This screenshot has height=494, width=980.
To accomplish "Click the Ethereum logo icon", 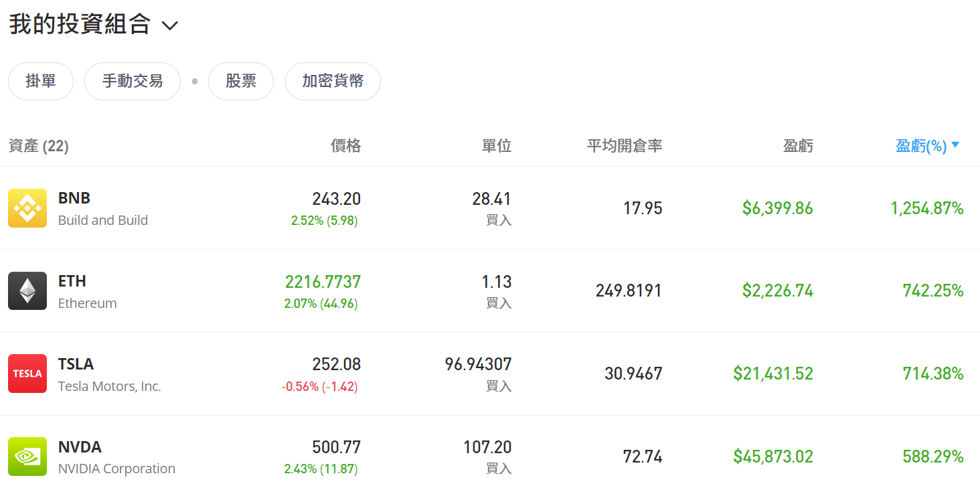I will click(x=27, y=291).
